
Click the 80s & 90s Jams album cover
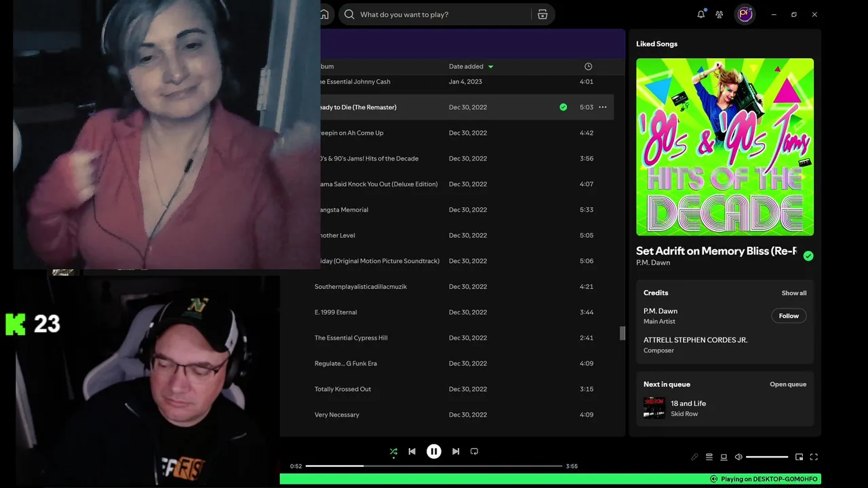(725, 147)
